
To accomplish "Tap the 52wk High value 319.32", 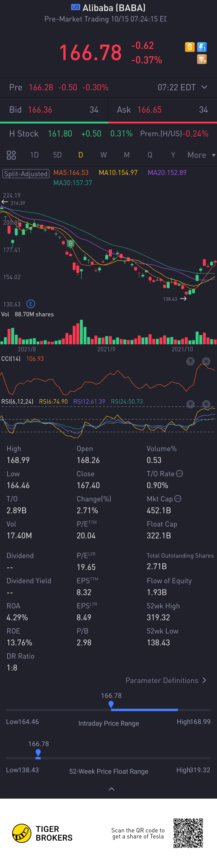I will pyautogui.click(x=158, y=617).
